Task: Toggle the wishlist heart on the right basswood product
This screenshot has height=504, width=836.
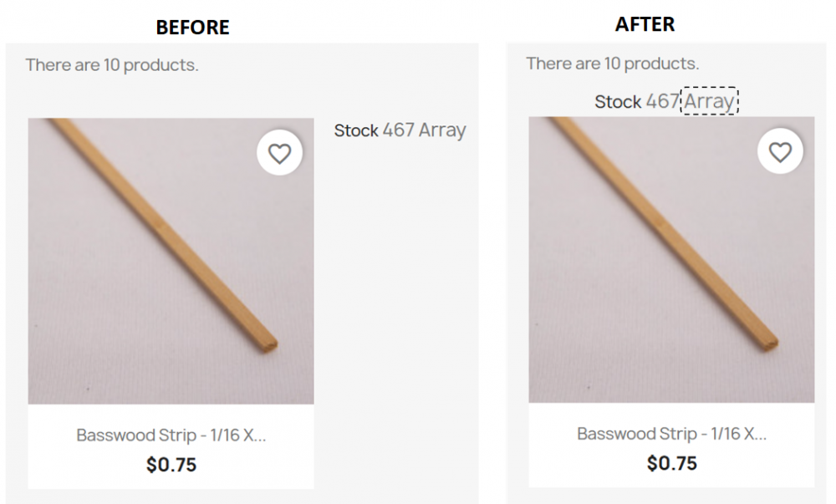Action: coord(781,151)
